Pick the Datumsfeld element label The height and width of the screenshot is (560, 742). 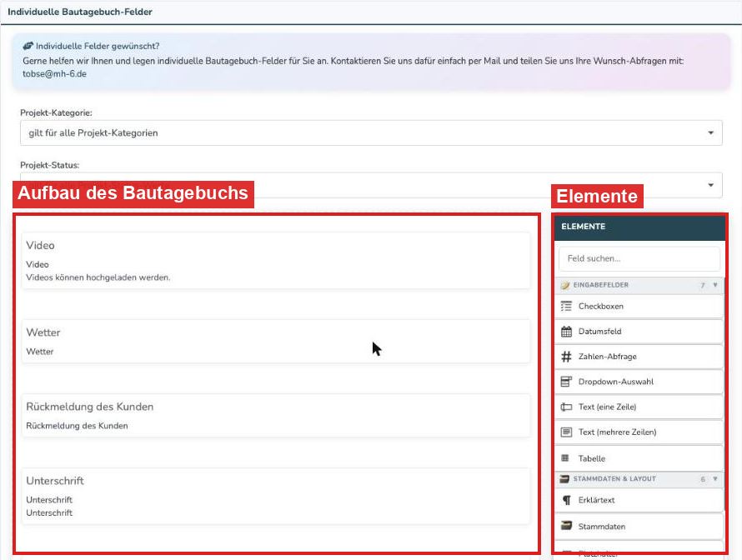point(599,332)
